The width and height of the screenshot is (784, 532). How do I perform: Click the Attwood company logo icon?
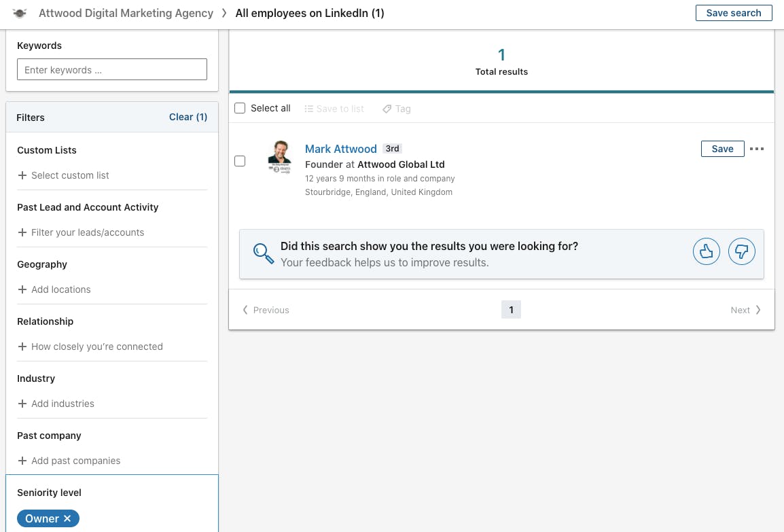click(x=20, y=14)
